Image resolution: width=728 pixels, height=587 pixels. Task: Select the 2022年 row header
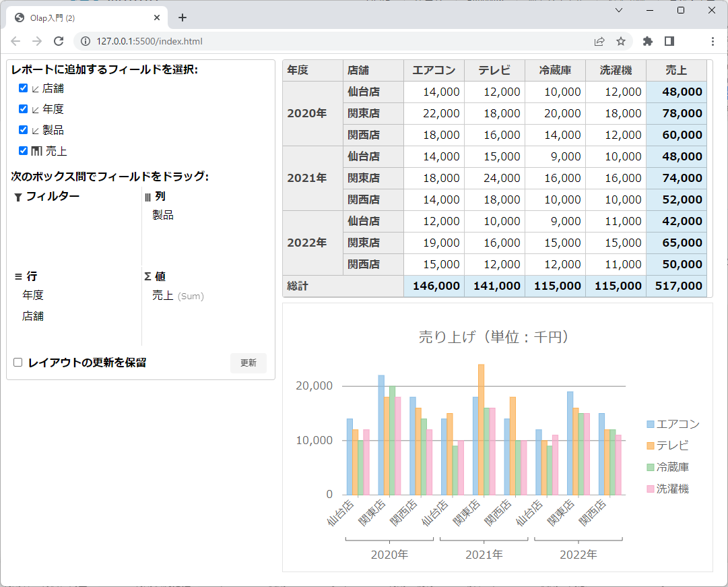click(x=312, y=243)
